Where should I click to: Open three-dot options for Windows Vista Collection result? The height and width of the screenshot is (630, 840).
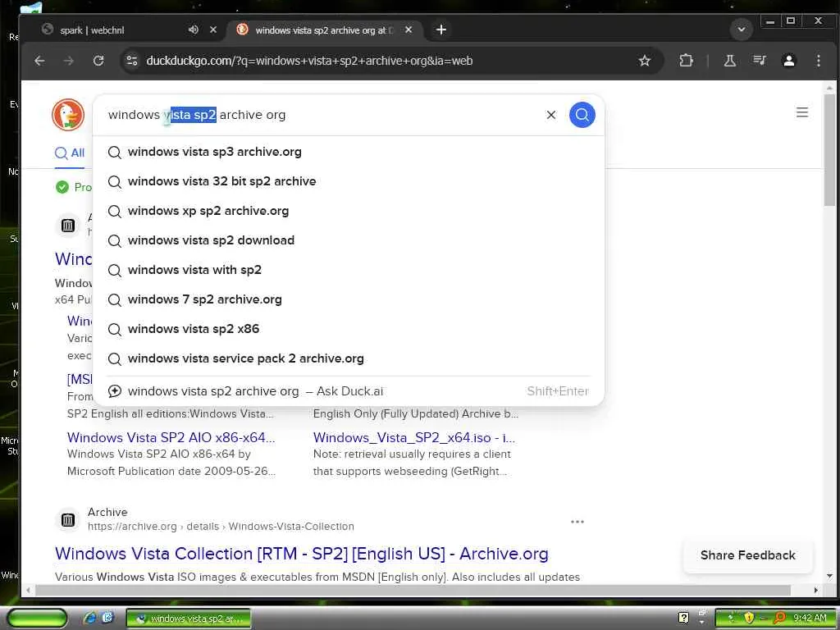coord(577,521)
